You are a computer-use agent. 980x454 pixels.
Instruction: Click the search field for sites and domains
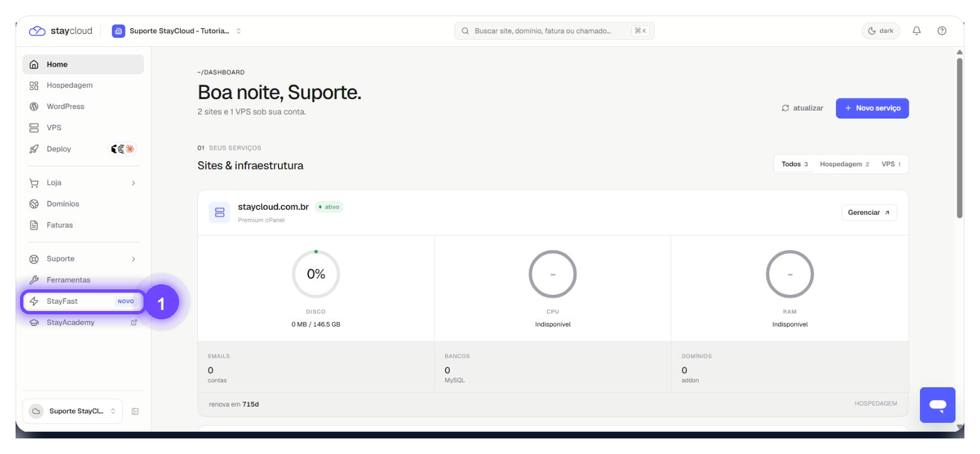pos(554,31)
